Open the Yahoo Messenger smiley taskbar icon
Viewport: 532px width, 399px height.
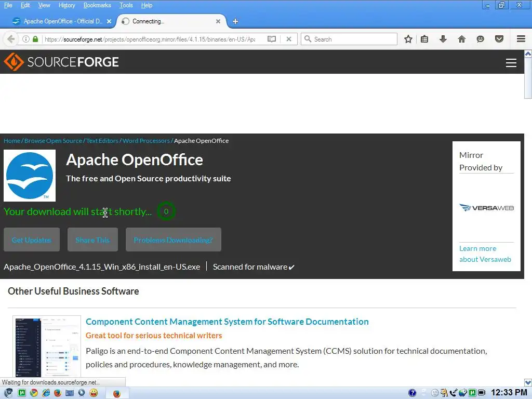pyautogui.click(x=94, y=393)
